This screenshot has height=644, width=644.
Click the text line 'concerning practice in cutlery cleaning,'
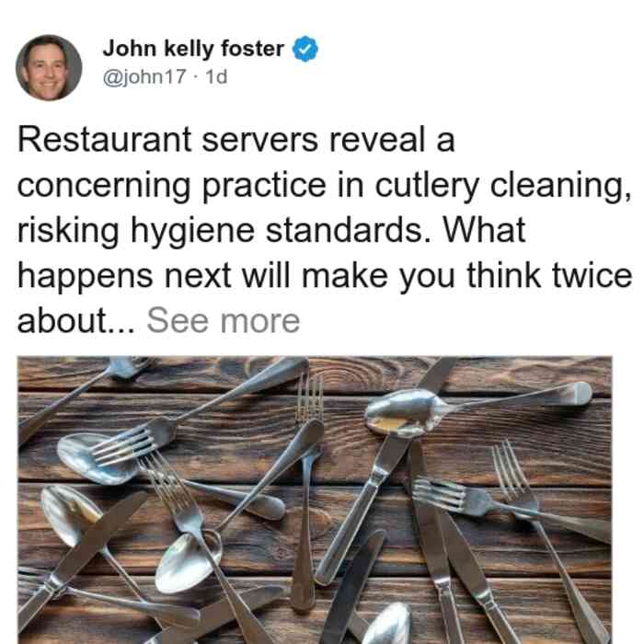coord(324,187)
